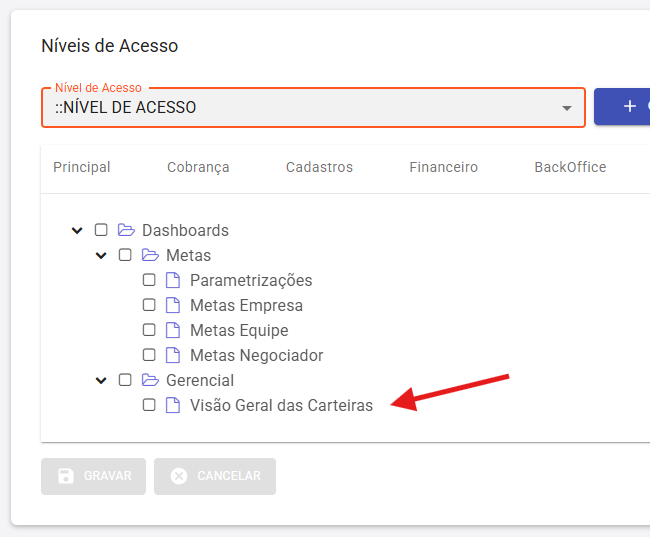Click the plus icon on blue button
This screenshot has width=650, height=537.
coord(630,106)
